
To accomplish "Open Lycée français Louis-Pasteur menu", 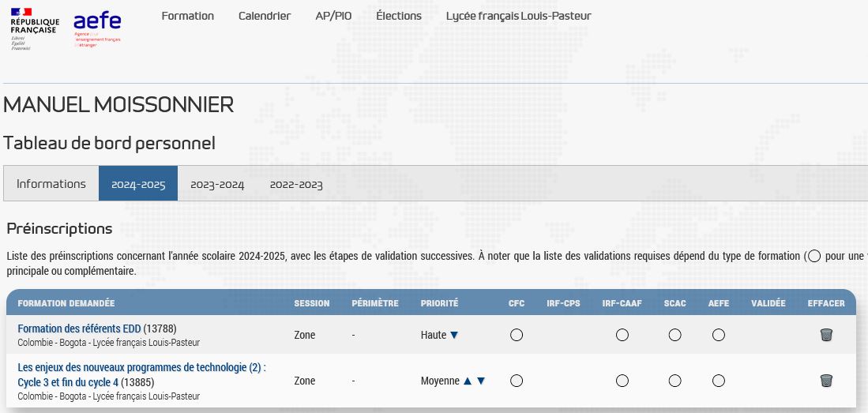I will point(518,16).
